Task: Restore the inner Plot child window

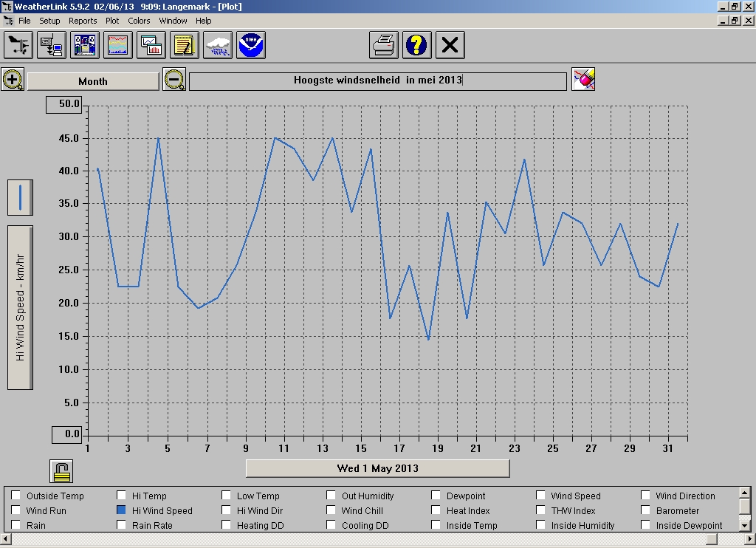Action: pos(735,21)
